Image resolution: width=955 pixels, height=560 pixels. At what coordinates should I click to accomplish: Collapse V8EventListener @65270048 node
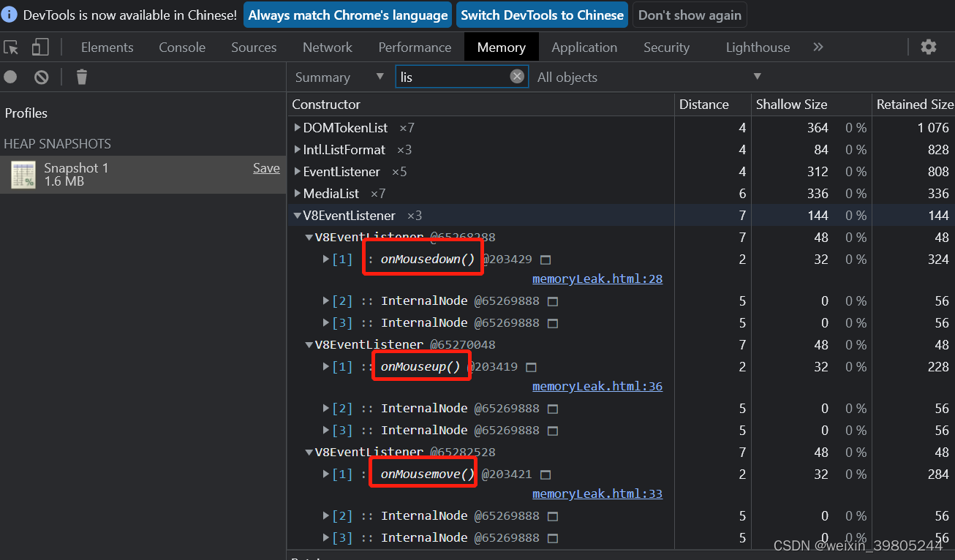click(309, 345)
